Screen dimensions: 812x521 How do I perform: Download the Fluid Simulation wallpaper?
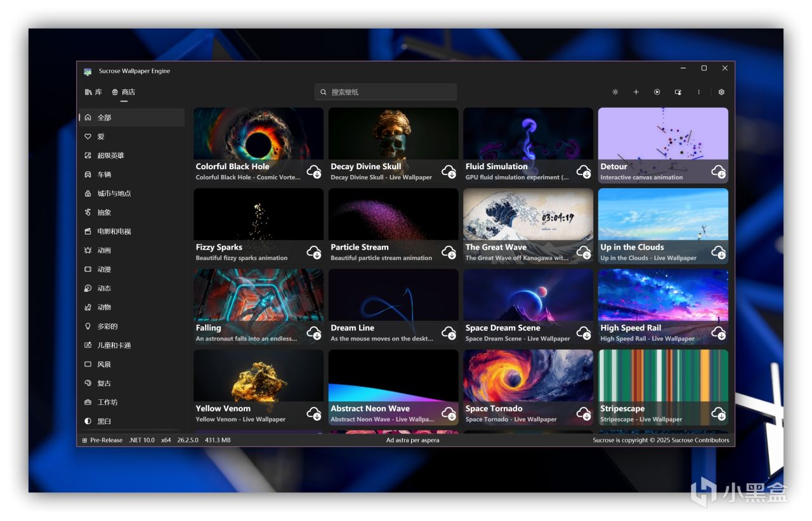pos(584,171)
